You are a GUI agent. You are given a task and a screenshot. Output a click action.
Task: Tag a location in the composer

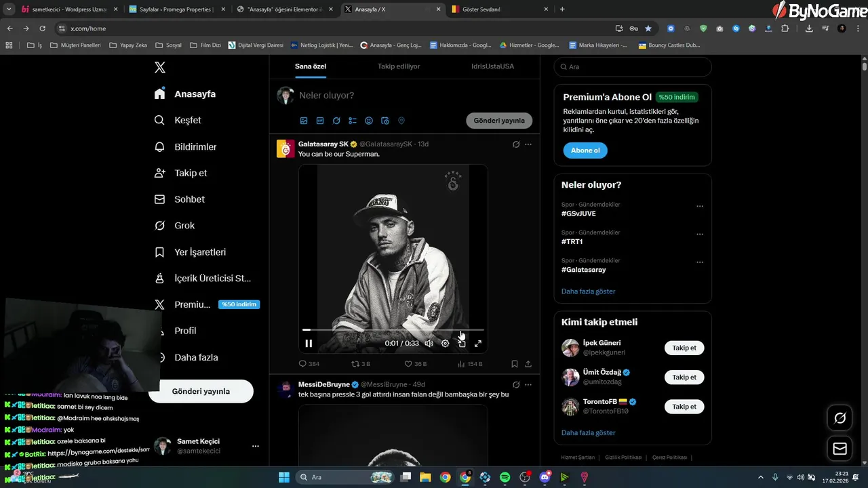pos(401,121)
